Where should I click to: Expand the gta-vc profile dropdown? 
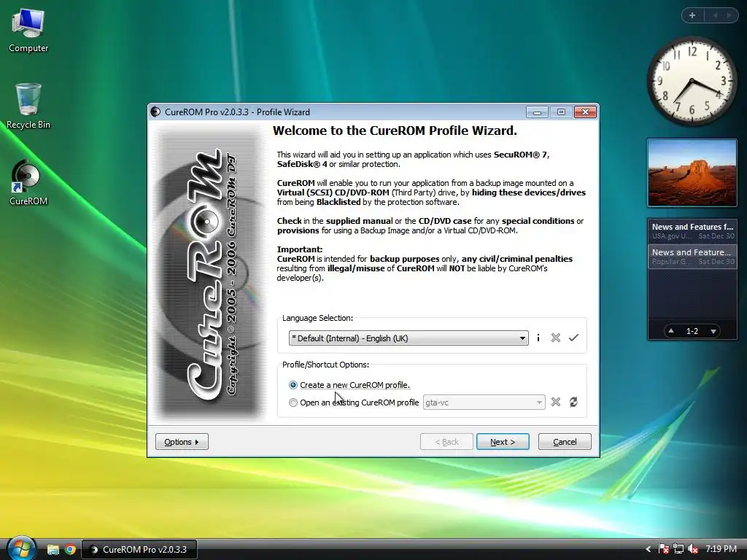[539, 402]
